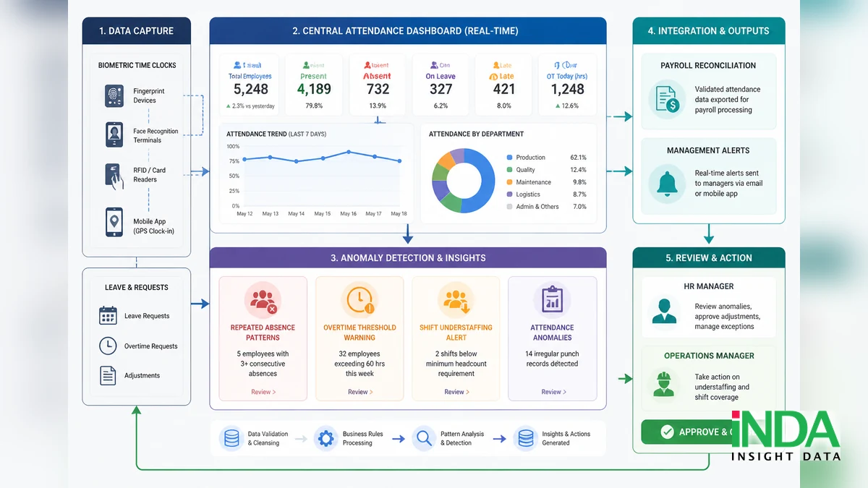This screenshot has height=488, width=868.
Task: Click the Repeated Absence Patterns icon
Action: tap(263, 301)
